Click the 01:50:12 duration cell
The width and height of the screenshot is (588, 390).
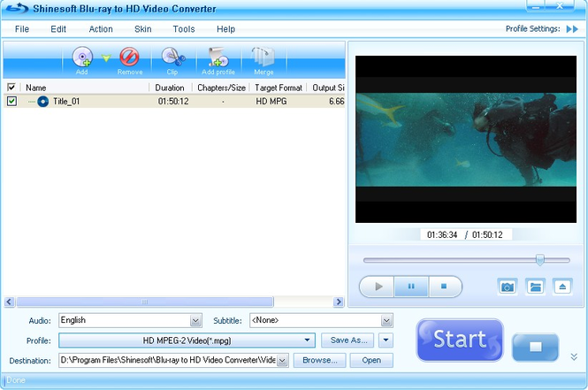[173, 101]
